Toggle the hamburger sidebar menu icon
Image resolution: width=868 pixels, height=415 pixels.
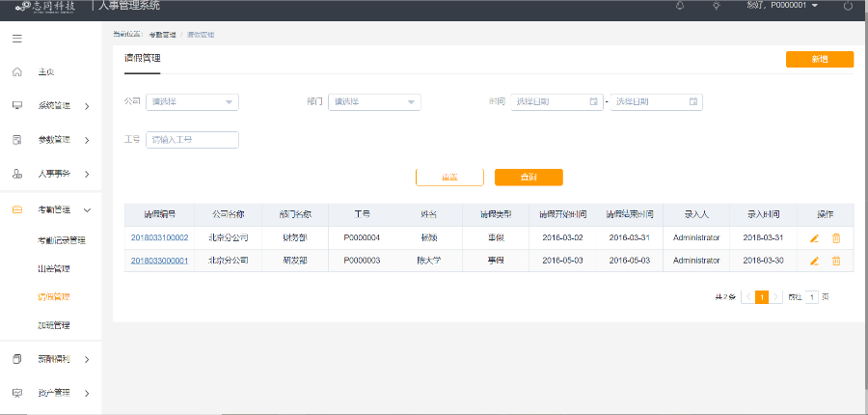point(17,39)
